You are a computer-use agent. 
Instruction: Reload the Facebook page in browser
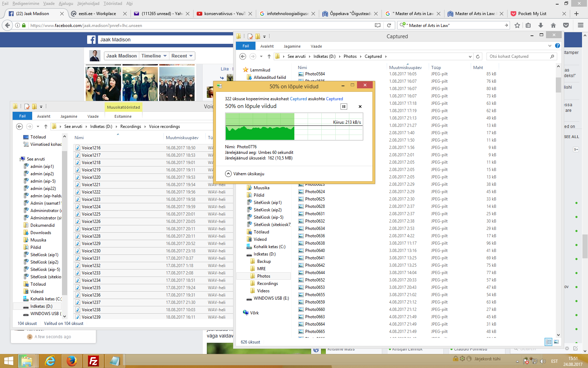click(x=389, y=25)
